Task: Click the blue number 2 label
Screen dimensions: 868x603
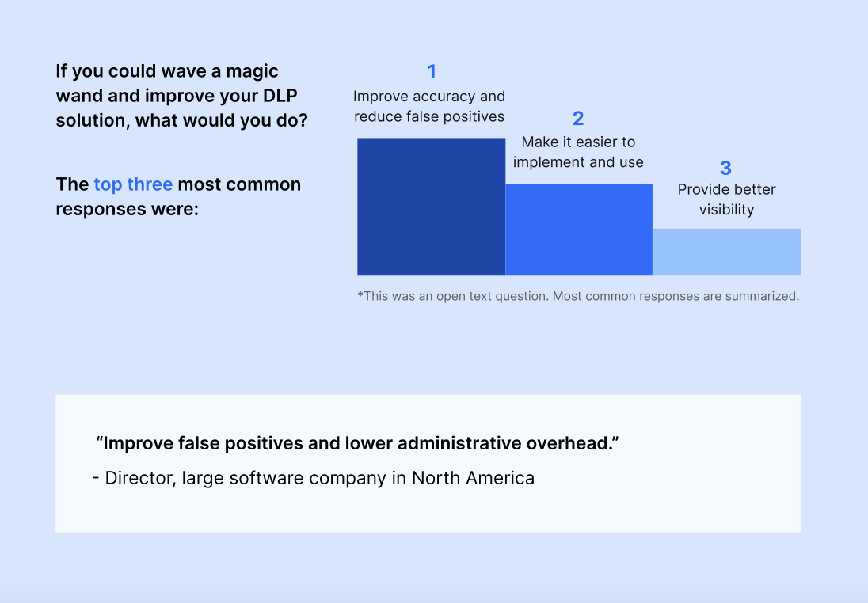Action: coord(578,118)
